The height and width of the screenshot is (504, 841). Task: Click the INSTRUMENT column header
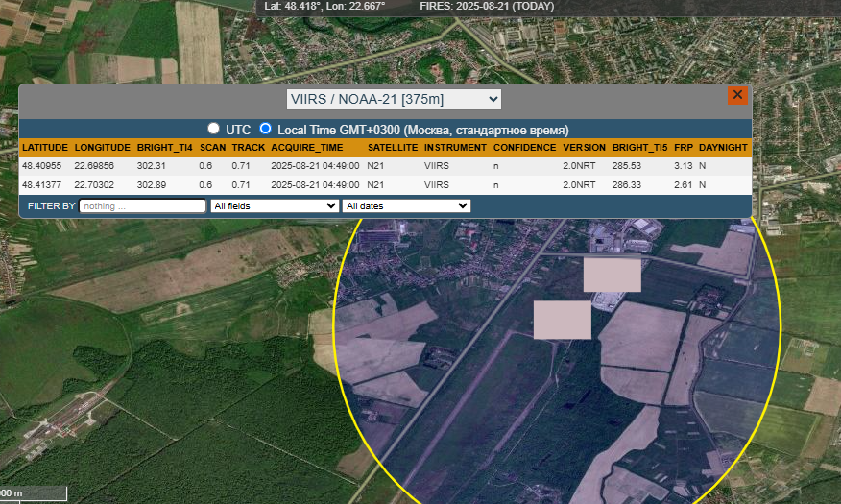click(x=455, y=148)
